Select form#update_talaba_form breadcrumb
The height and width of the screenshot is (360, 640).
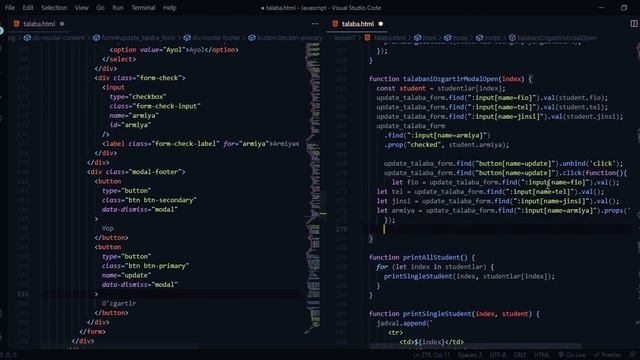(x=138, y=38)
